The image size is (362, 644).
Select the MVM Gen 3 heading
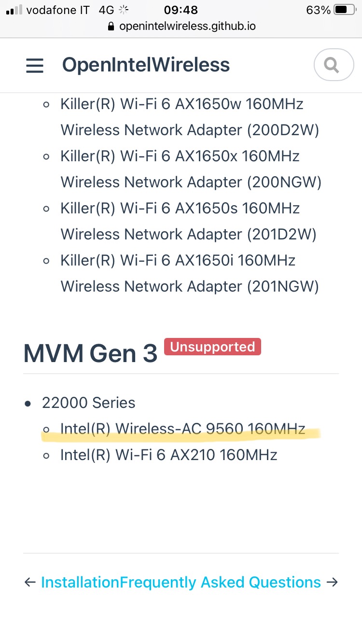pyautogui.click(x=89, y=353)
